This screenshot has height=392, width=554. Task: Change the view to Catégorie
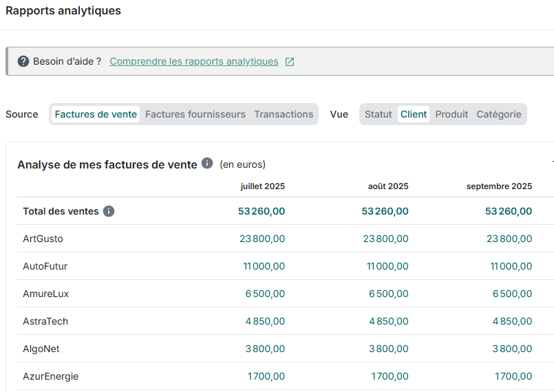[499, 114]
